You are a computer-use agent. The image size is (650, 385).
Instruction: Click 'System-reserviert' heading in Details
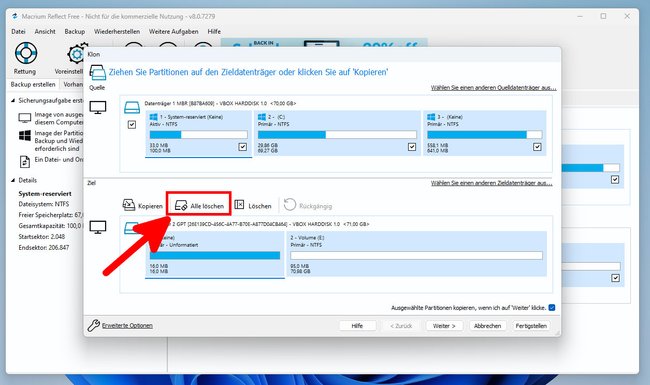click(45, 194)
